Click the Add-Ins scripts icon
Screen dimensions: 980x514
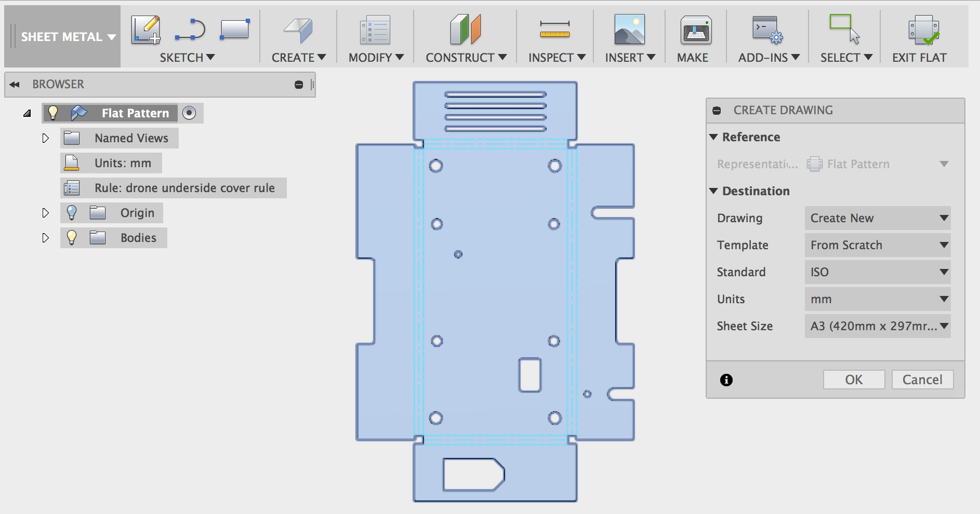(767, 30)
